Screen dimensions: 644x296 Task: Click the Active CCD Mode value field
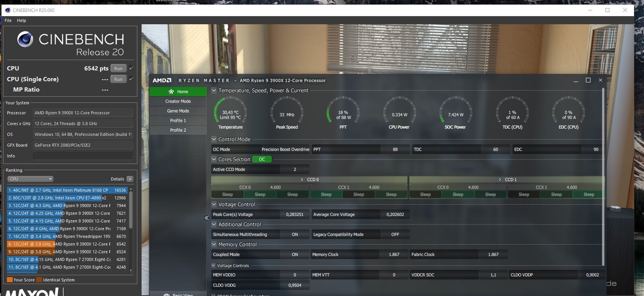[x=295, y=170]
